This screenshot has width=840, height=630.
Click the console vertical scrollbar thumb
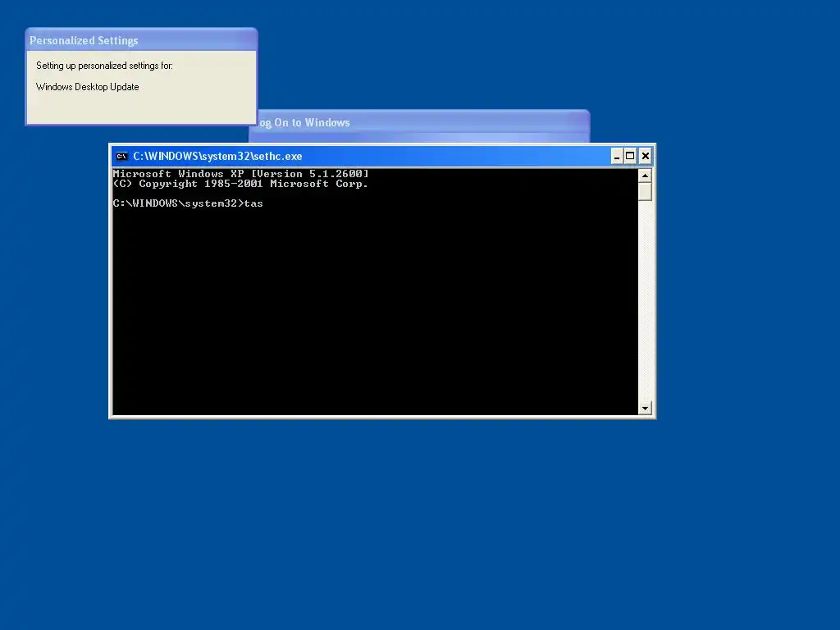click(645, 192)
